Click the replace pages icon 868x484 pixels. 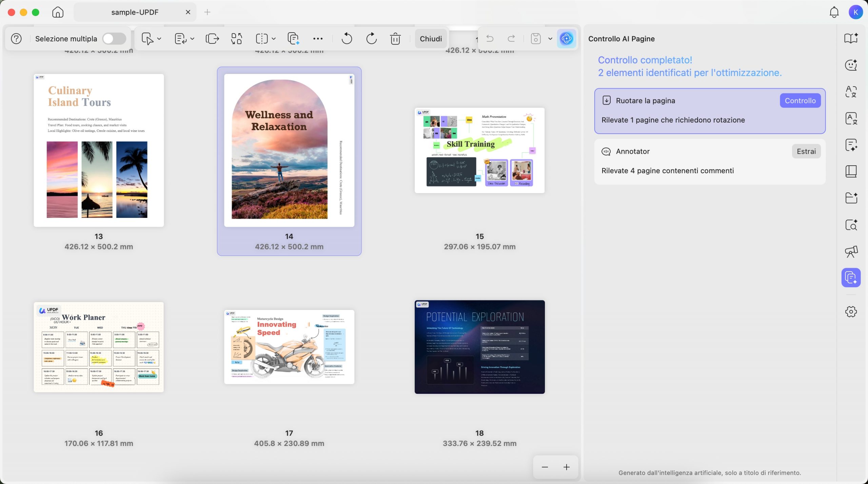236,39
